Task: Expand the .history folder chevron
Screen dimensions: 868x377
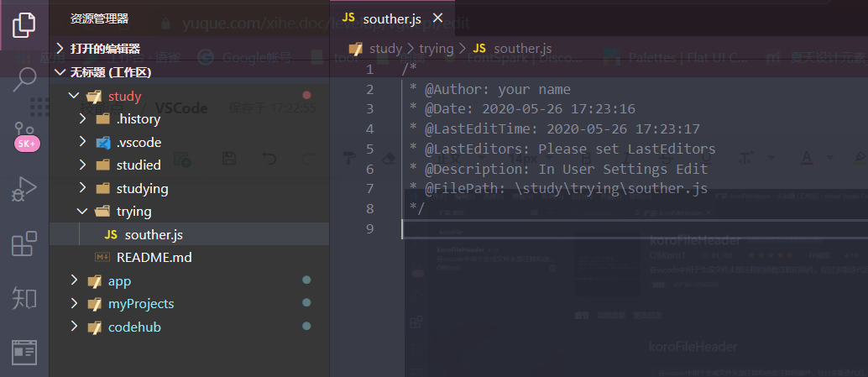Action: point(82,119)
